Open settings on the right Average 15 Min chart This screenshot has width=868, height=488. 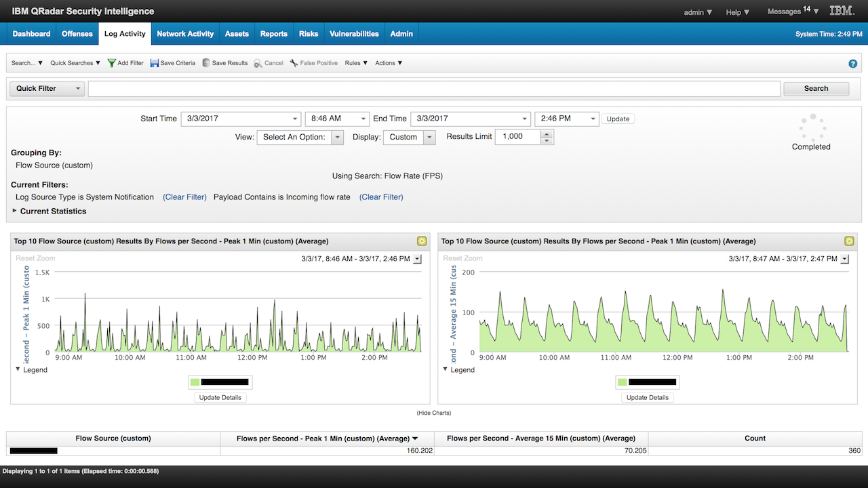849,241
